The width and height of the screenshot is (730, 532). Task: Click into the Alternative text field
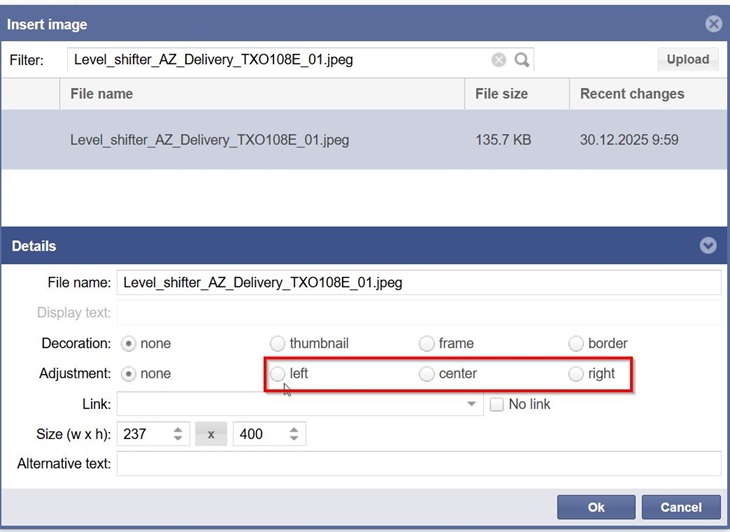point(418,464)
